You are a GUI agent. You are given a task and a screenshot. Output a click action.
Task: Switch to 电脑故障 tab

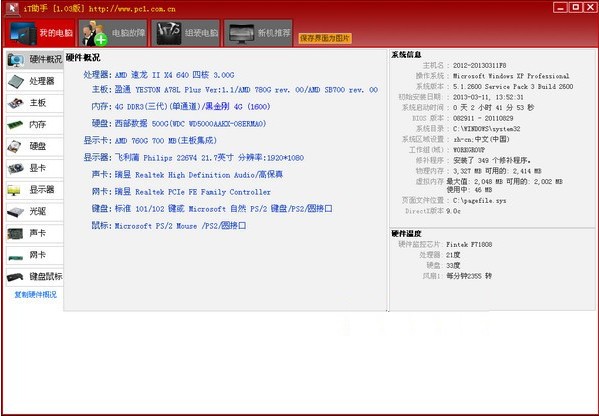pyautogui.click(x=113, y=33)
